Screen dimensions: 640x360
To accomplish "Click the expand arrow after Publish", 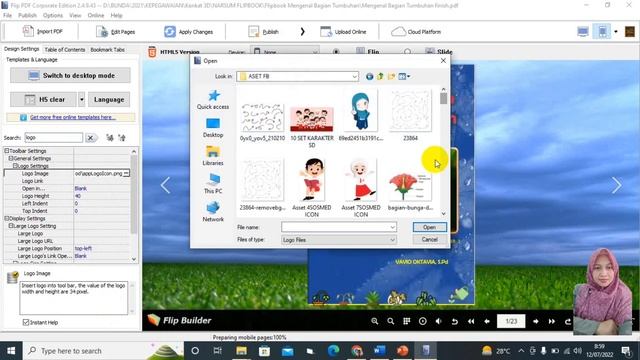I will tap(302, 31).
